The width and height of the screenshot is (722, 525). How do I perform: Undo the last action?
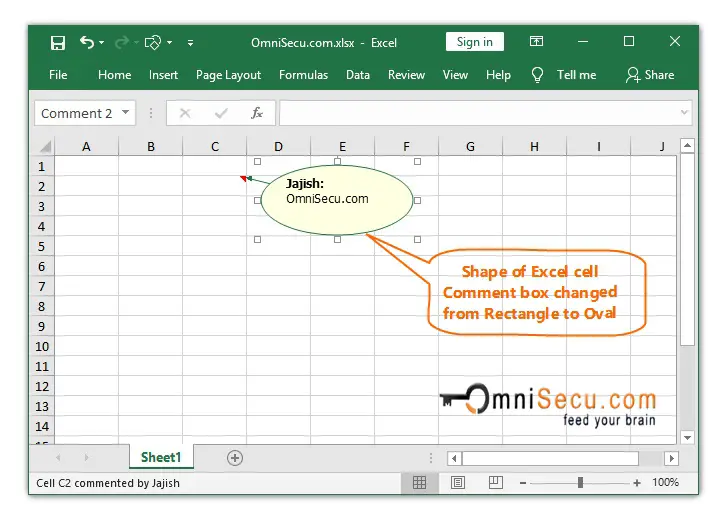[x=87, y=42]
